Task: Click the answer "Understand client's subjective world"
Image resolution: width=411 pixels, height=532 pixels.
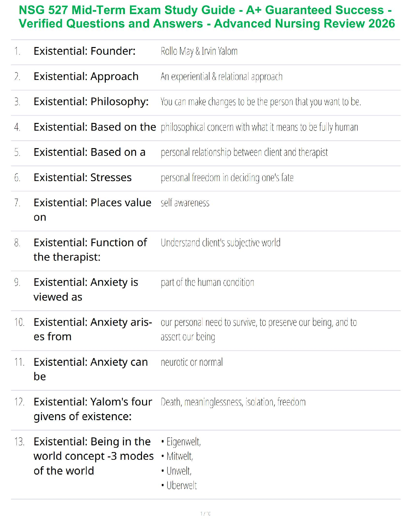Action: coord(220,242)
